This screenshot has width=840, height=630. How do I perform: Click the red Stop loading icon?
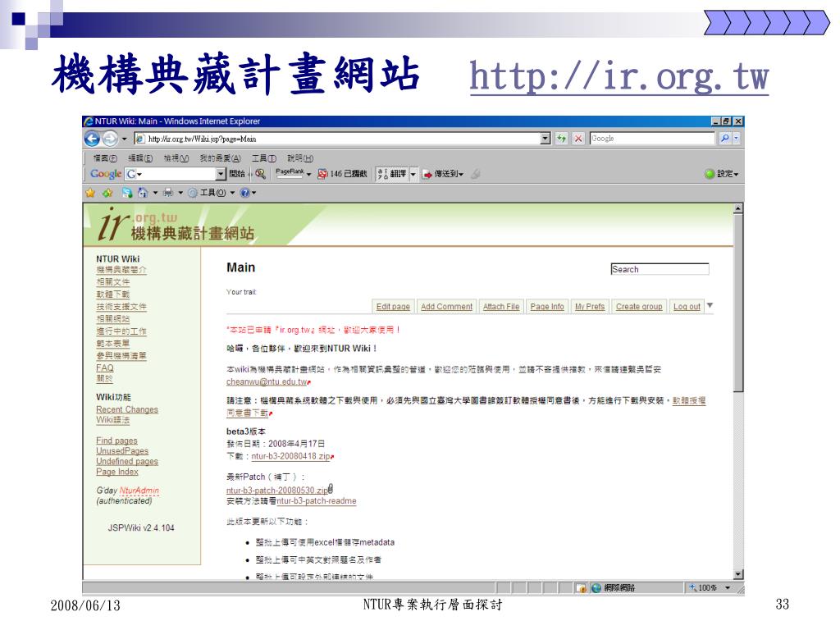coord(578,139)
